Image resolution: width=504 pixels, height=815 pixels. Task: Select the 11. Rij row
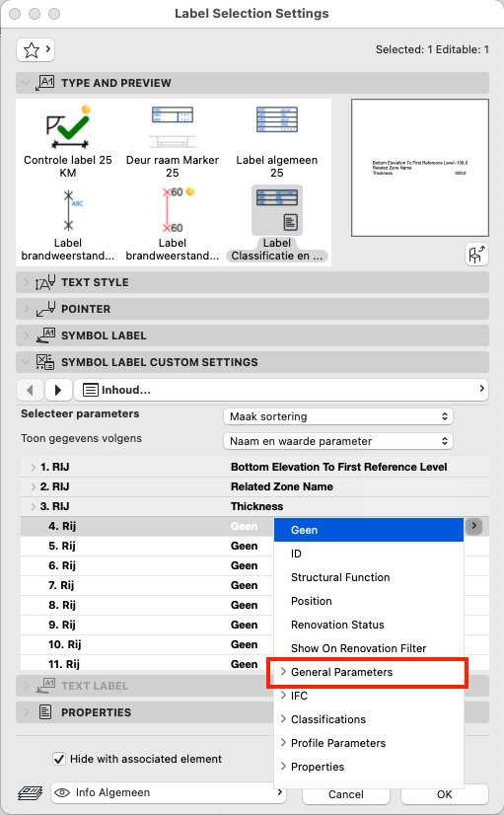pos(147,664)
